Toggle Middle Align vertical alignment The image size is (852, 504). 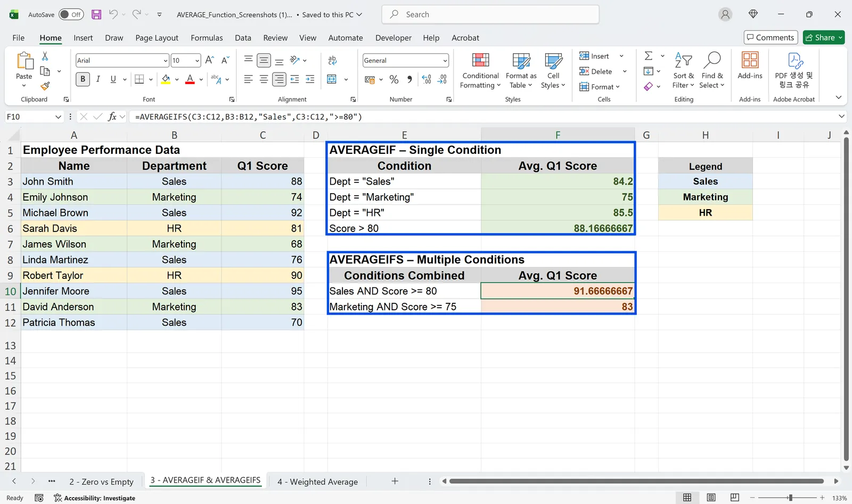(264, 60)
